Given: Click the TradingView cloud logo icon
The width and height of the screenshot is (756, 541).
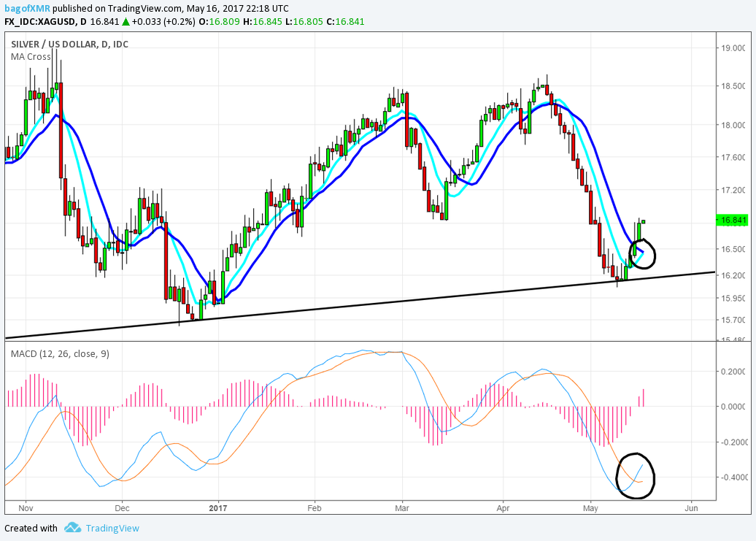Looking at the screenshot, I should [73, 527].
